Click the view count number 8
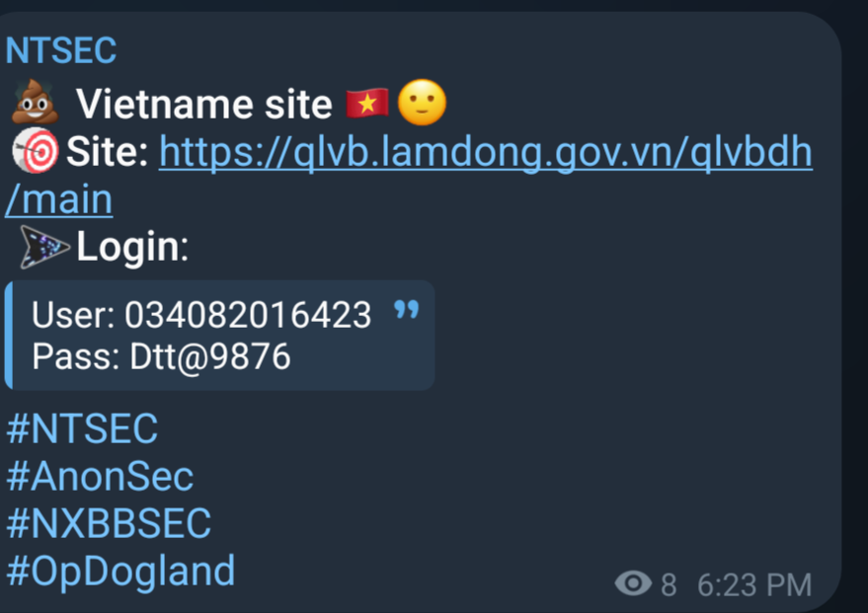 669,584
